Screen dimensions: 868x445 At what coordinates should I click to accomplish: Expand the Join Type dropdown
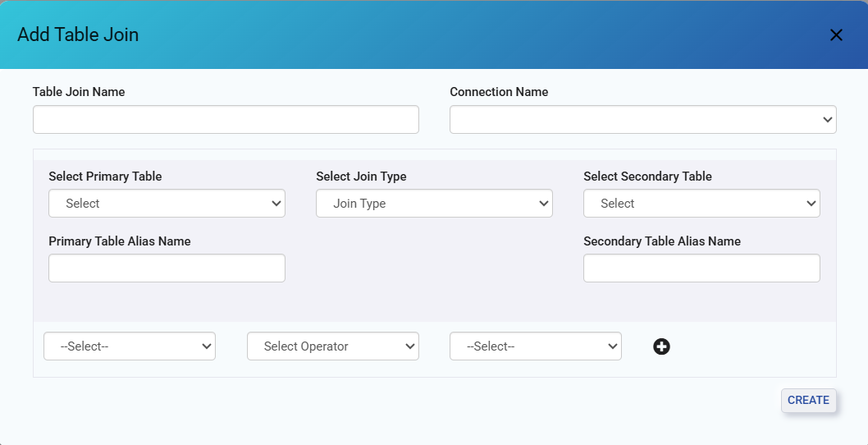tap(434, 204)
